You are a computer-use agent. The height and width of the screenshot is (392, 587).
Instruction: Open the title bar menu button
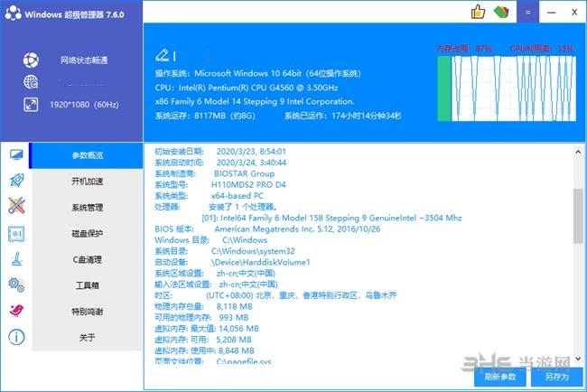point(527,12)
